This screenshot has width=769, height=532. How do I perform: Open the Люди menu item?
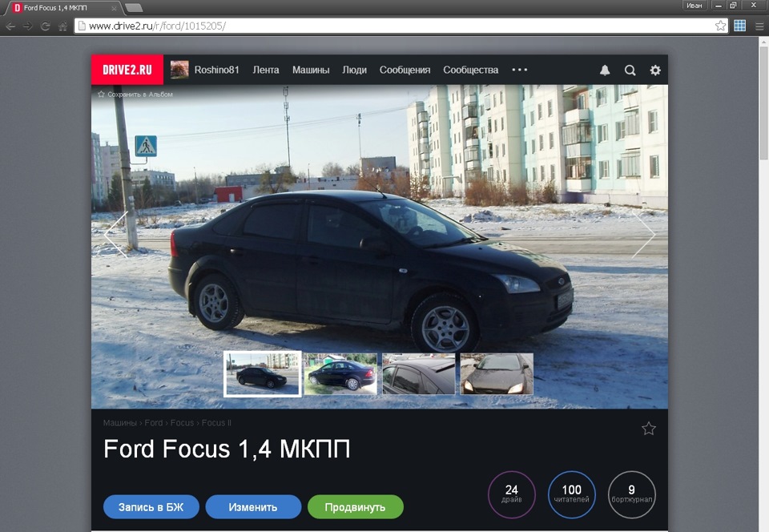pyautogui.click(x=355, y=70)
